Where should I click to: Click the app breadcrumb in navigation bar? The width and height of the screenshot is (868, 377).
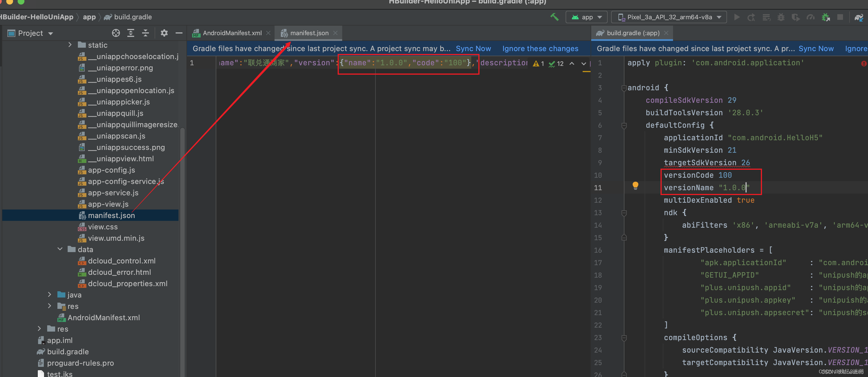pyautogui.click(x=89, y=17)
